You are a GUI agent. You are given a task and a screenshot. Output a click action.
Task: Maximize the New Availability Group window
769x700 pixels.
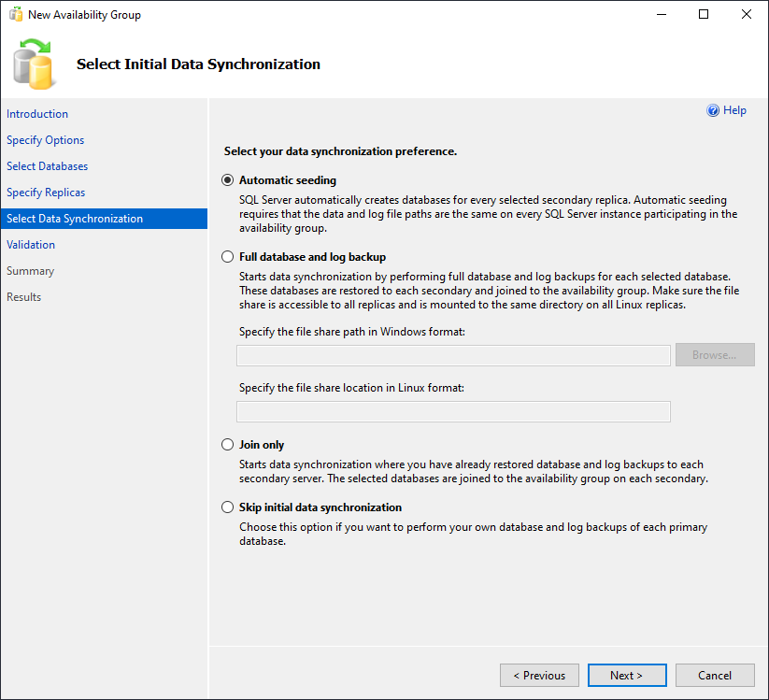[704, 15]
